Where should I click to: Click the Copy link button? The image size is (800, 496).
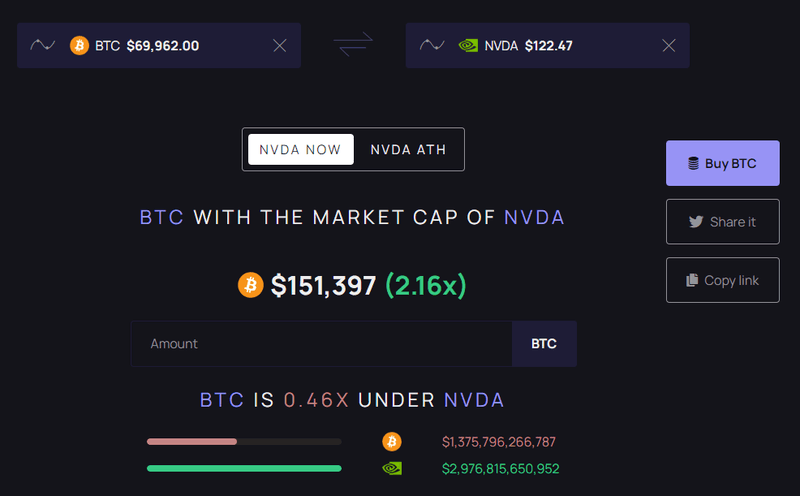(x=722, y=280)
